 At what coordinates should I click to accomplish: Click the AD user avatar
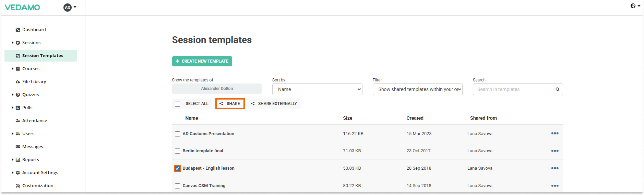click(68, 7)
